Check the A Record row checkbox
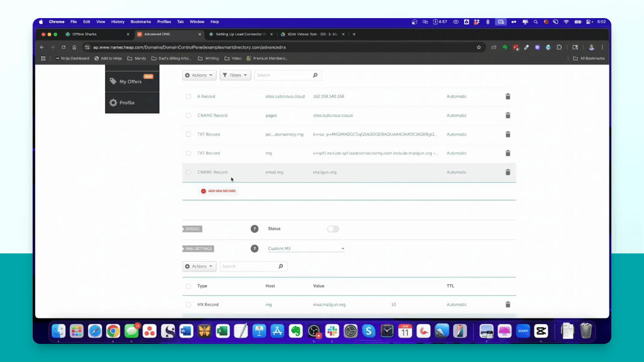 (188, 97)
